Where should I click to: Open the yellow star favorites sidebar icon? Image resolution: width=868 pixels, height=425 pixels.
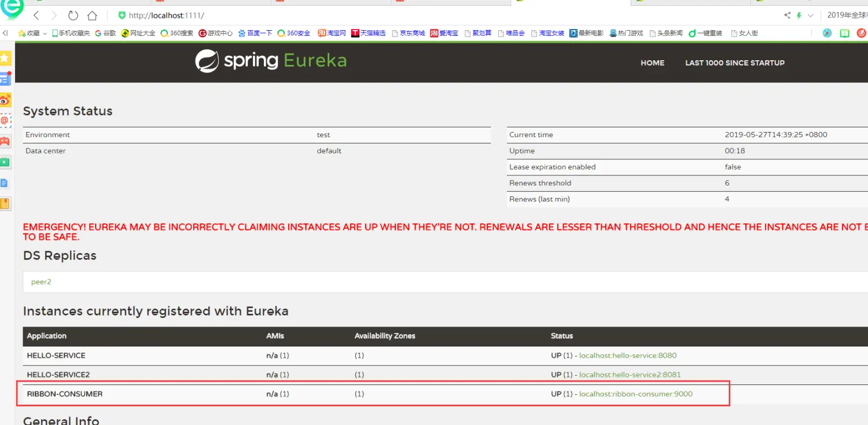click(5, 58)
